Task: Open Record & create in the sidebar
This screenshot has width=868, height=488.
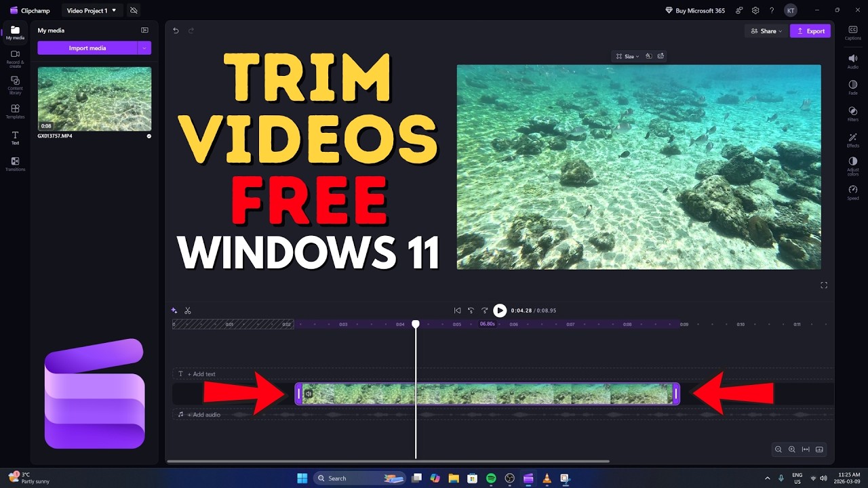Action: click(x=15, y=59)
